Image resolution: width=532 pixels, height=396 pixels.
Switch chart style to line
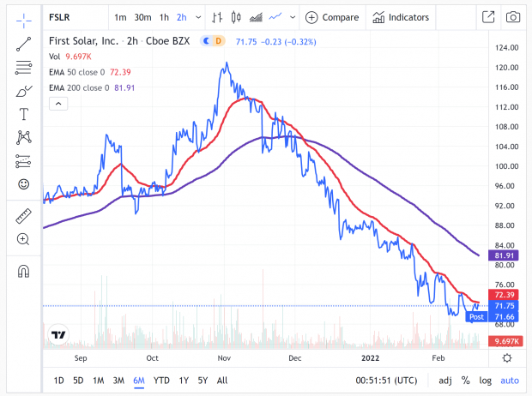(x=275, y=16)
